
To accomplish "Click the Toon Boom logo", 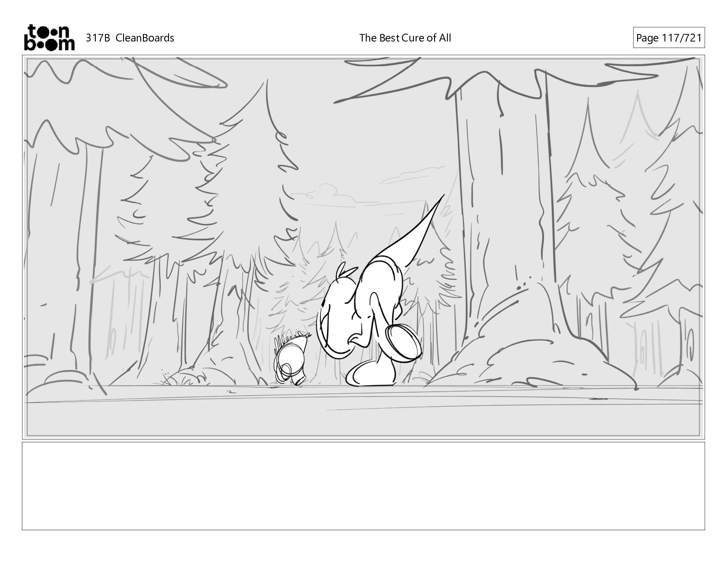I will pos(49,38).
